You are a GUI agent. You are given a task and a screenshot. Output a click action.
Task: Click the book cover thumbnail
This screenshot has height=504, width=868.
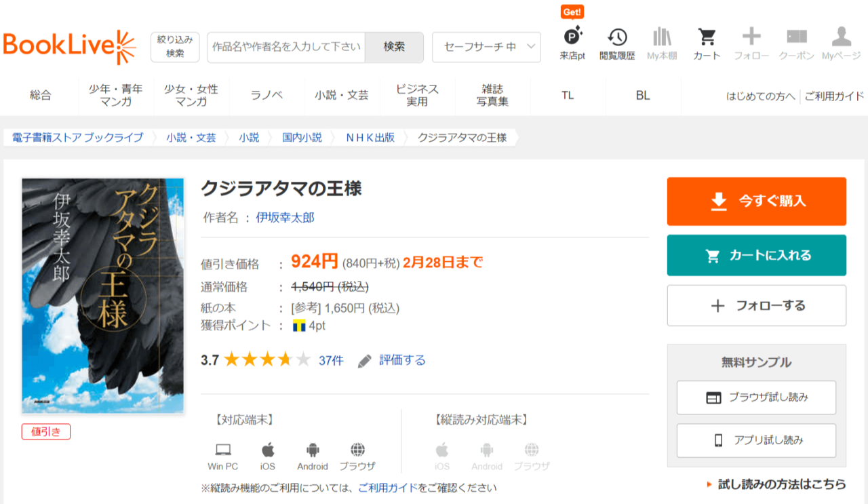103,296
